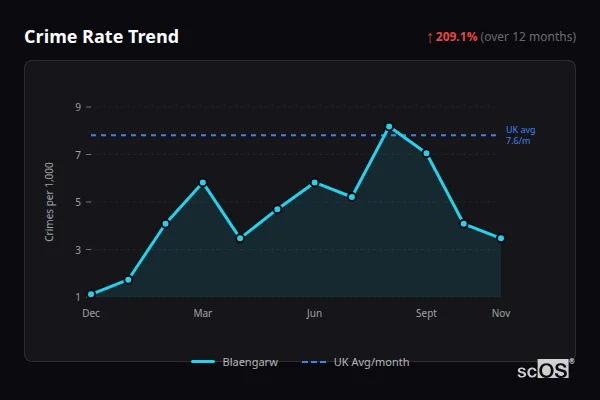Click the y-axis value 9

pyautogui.click(x=78, y=107)
